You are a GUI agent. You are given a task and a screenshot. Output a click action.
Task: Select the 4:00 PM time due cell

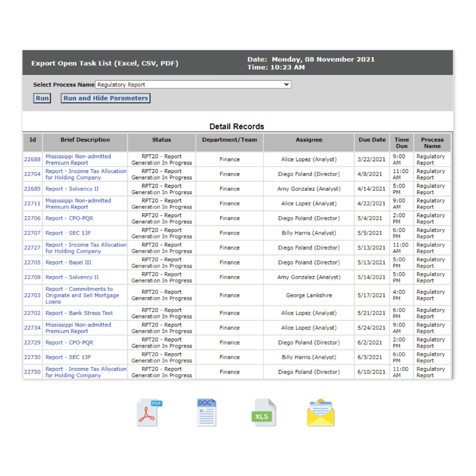[x=402, y=295]
